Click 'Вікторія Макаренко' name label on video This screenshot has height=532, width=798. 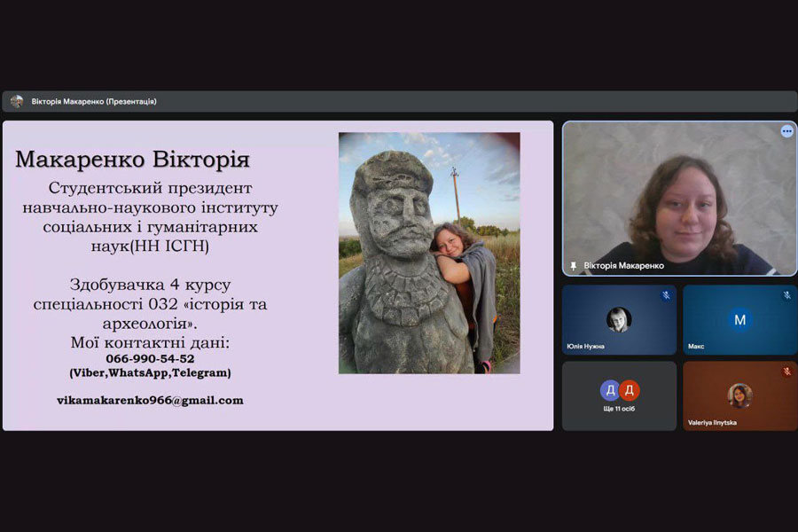pos(624,266)
